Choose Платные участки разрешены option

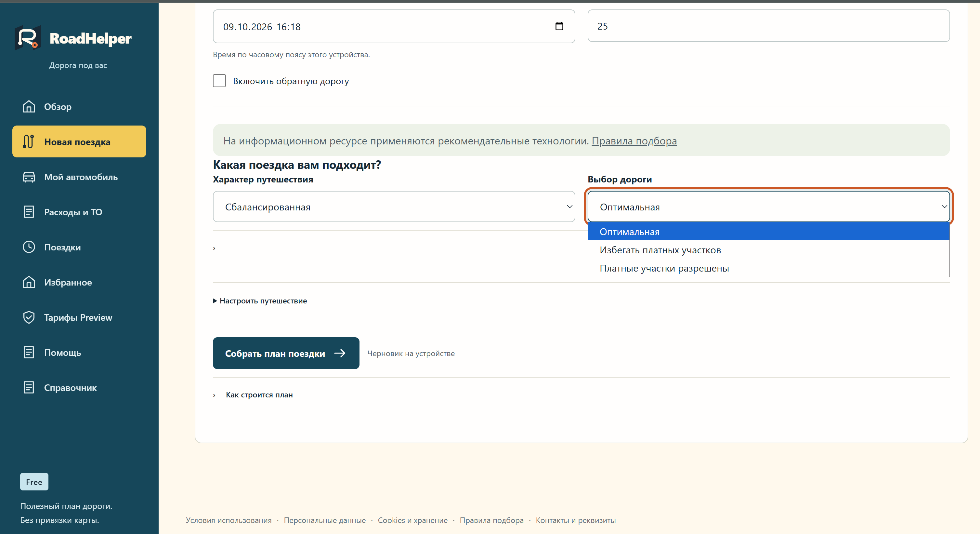(768, 268)
